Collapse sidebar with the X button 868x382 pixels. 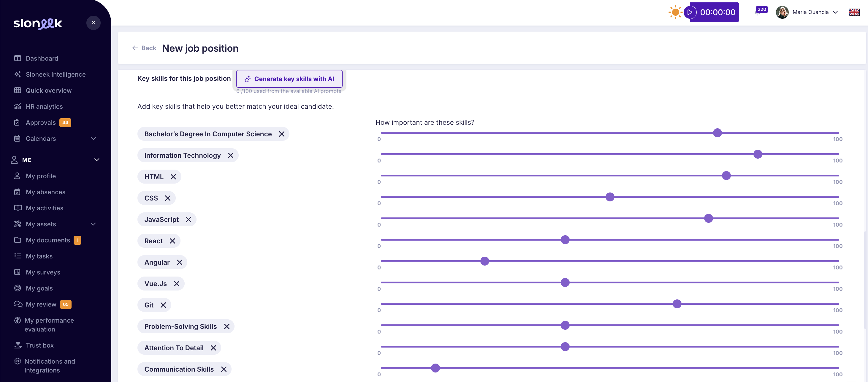pos(93,23)
